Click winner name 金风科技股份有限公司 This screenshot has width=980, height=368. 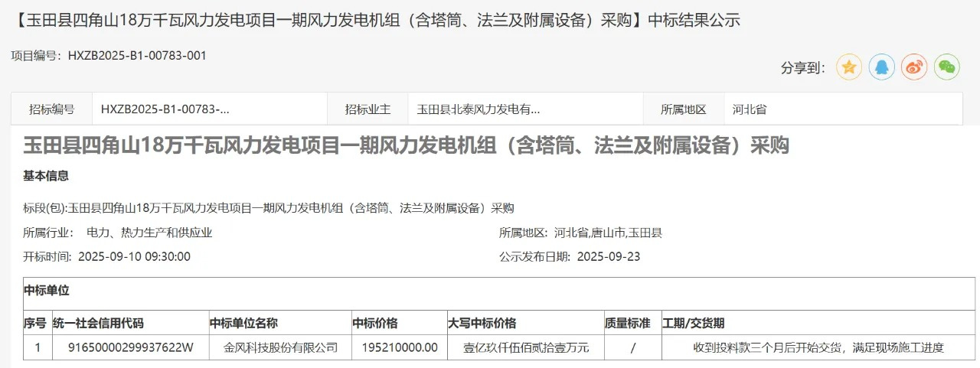tap(280, 347)
